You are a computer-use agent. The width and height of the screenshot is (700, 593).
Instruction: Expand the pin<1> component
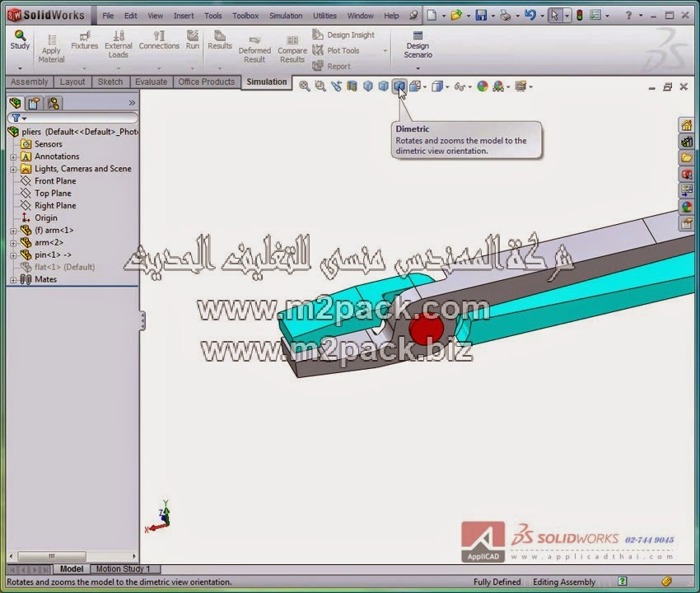pyautogui.click(x=13, y=255)
